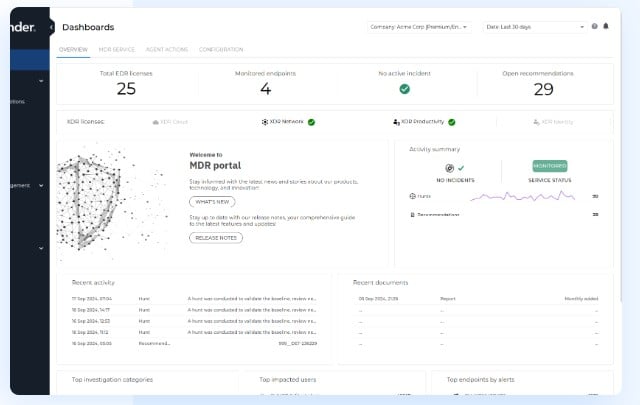Click the Recommendations document icon in Activity summary
Screen dimensions: 640x405
(412, 215)
